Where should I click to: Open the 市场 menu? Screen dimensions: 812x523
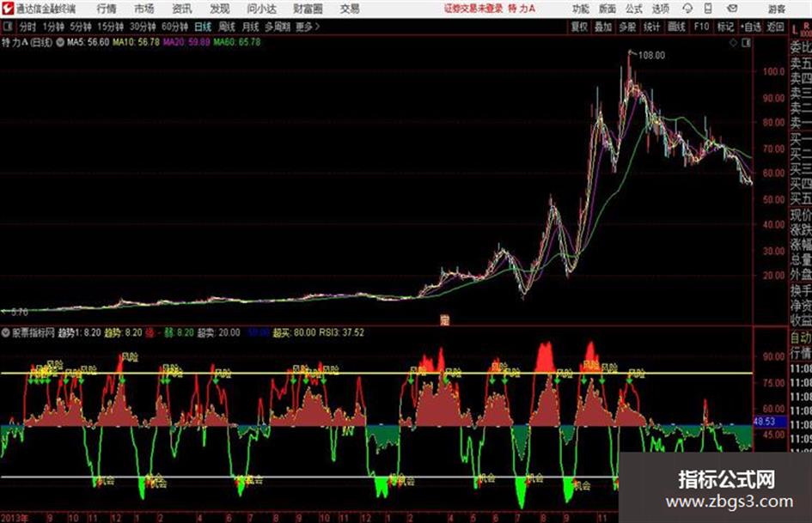[144, 9]
